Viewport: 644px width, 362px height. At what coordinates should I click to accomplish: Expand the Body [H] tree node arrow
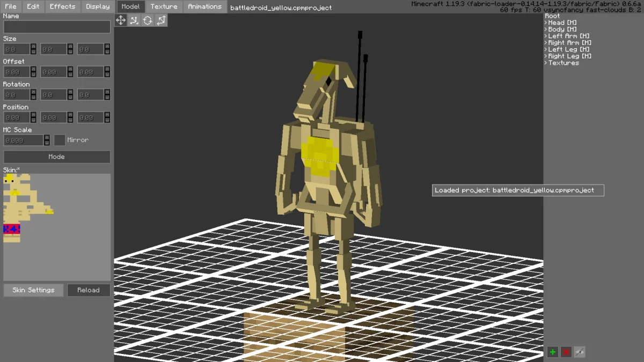pyautogui.click(x=546, y=29)
